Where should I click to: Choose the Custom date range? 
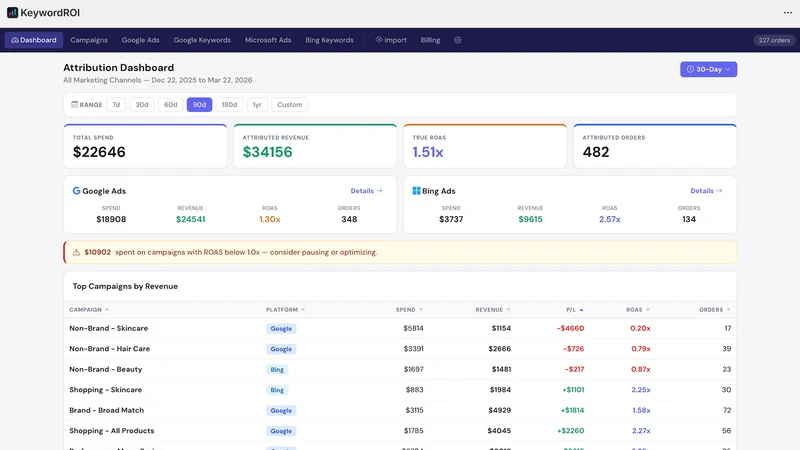289,105
